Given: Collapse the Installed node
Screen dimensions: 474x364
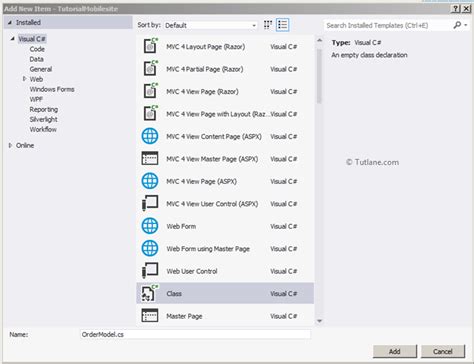Looking at the screenshot, I should click(10, 22).
